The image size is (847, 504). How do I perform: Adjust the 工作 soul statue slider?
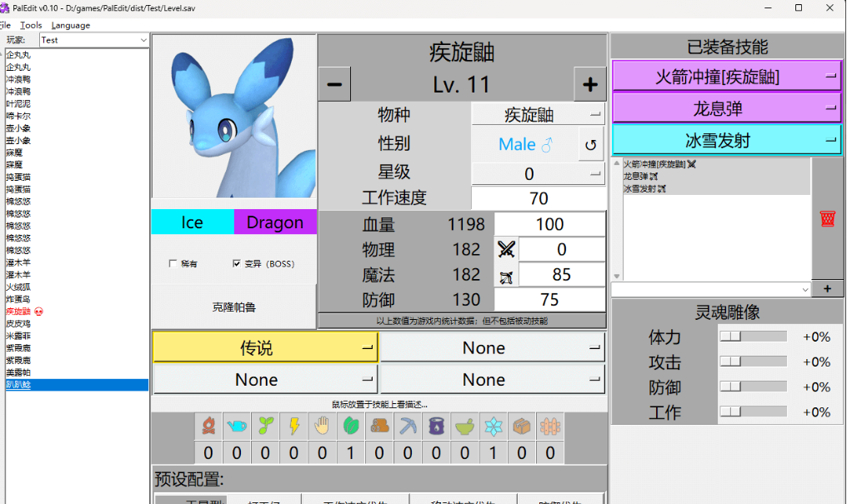pos(753,412)
